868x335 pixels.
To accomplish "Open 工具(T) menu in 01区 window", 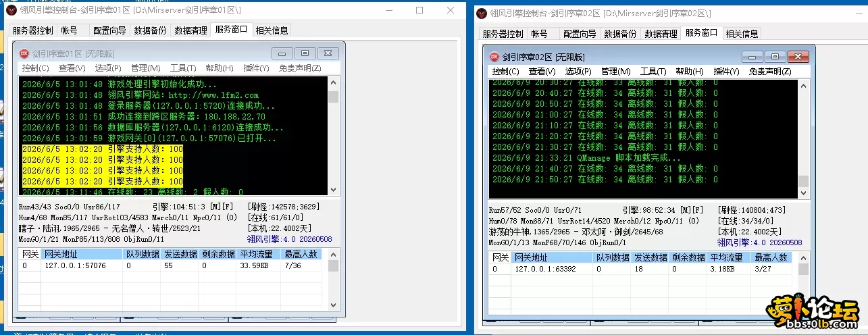I will coord(182,68).
